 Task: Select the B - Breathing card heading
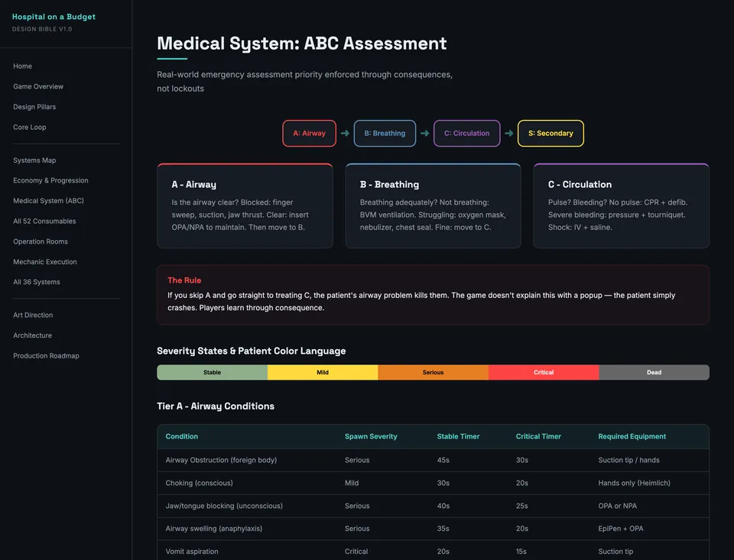pyautogui.click(x=389, y=184)
